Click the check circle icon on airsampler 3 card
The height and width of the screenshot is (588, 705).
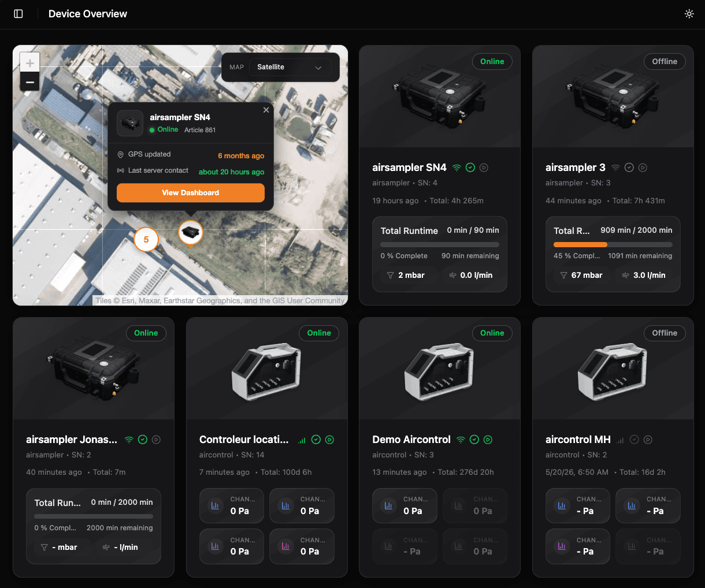coord(629,168)
